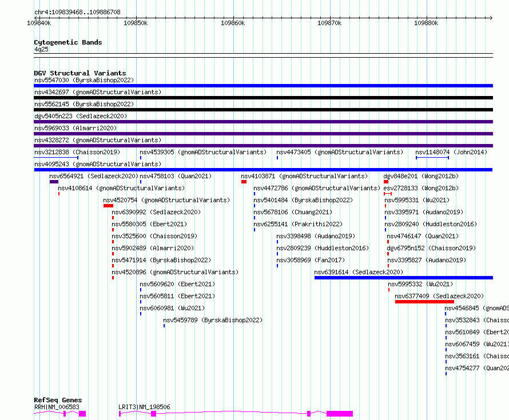Image resolution: width=509 pixels, height=420 pixels.
Task: Open the dgv5405n223 (Sedlazeck2020) variant
Action: click(x=81, y=116)
